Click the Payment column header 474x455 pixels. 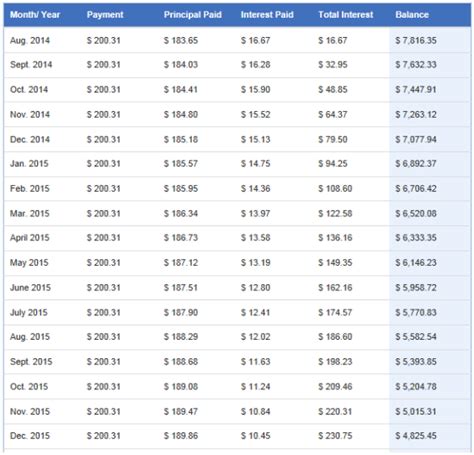point(105,15)
